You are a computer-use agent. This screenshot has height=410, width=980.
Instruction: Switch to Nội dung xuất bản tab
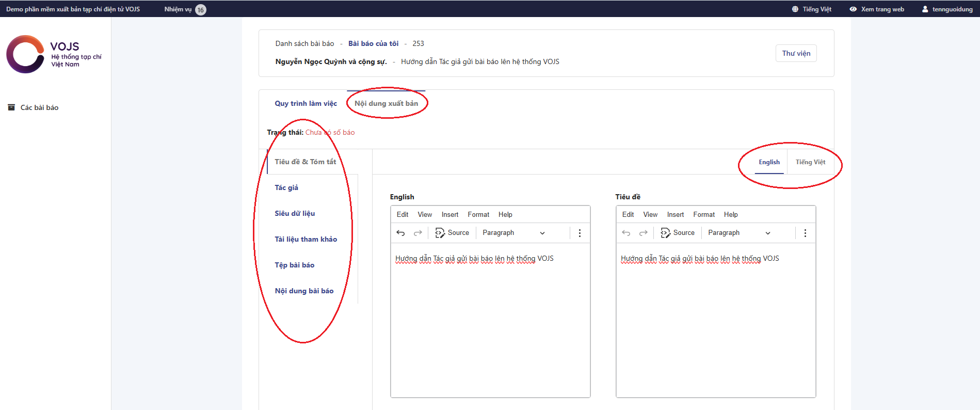(x=386, y=103)
